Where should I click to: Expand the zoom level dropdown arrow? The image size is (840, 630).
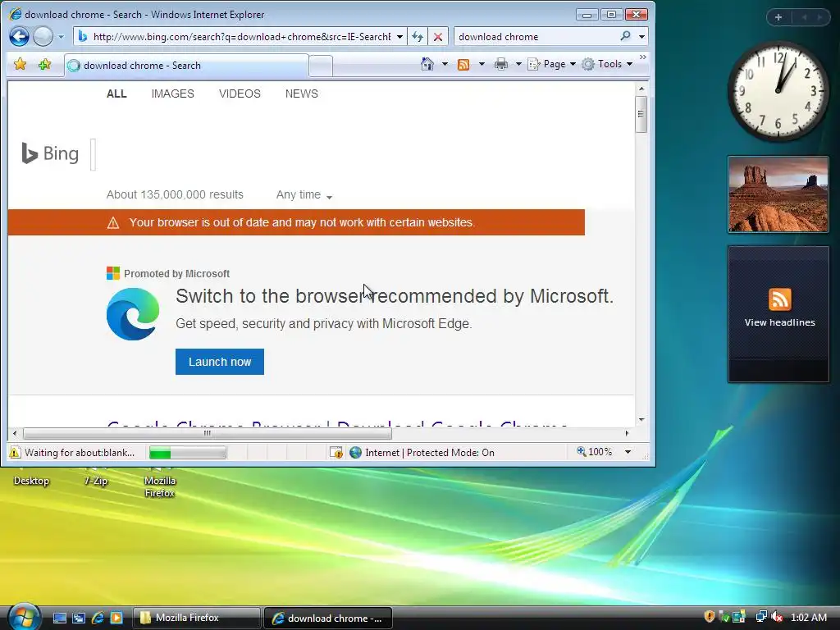[x=628, y=452]
